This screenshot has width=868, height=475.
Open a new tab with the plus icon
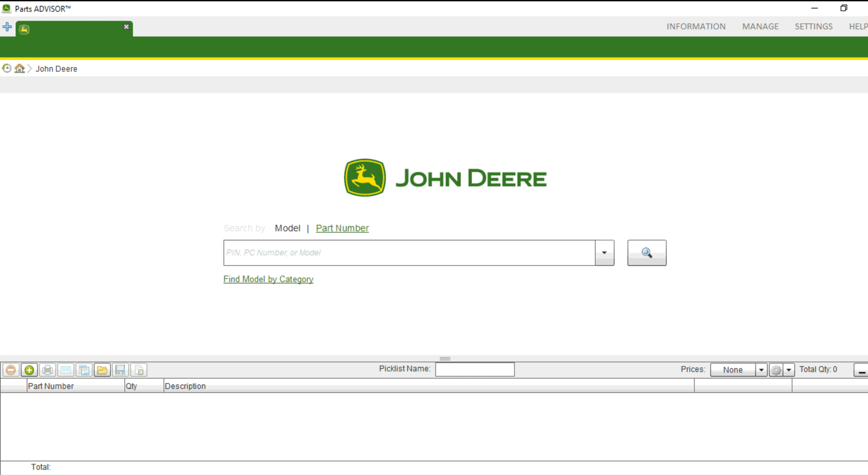pos(7,27)
